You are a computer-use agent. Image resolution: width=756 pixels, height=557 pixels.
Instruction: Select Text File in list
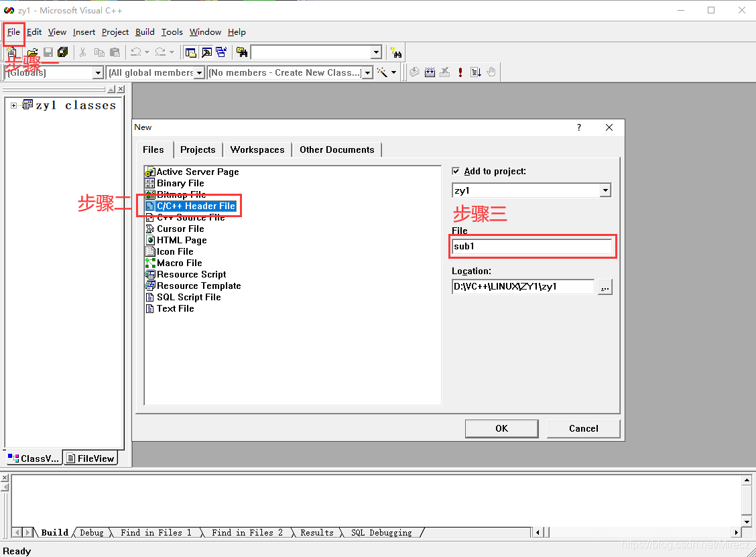170,308
